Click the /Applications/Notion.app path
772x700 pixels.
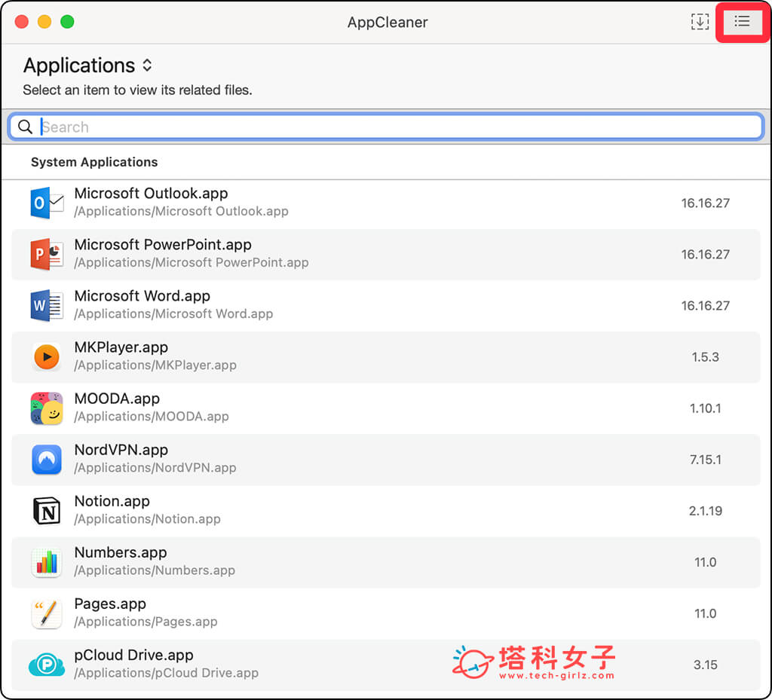pyautogui.click(x=147, y=519)
